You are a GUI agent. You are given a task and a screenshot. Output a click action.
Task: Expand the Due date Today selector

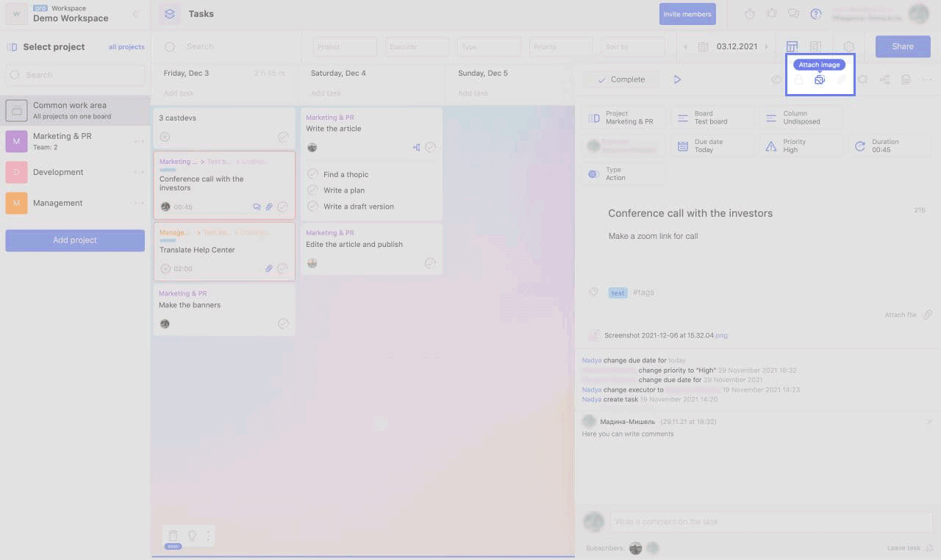point(712,146)
